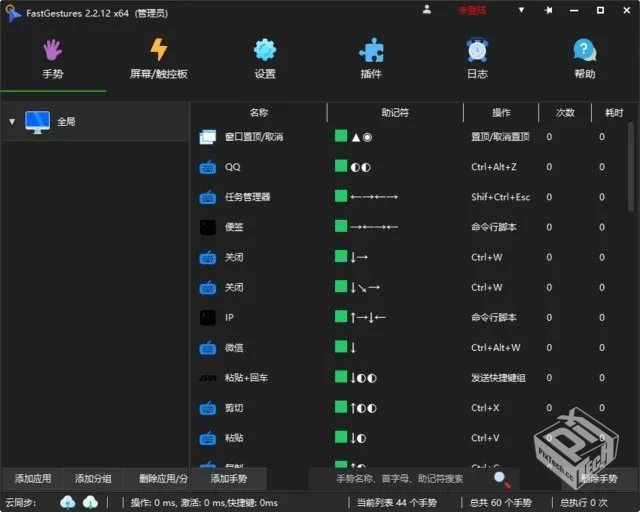The width and height of the screenshot is (640, 512).
Task: Click the 添加分组 button
Action: [93, 479]
